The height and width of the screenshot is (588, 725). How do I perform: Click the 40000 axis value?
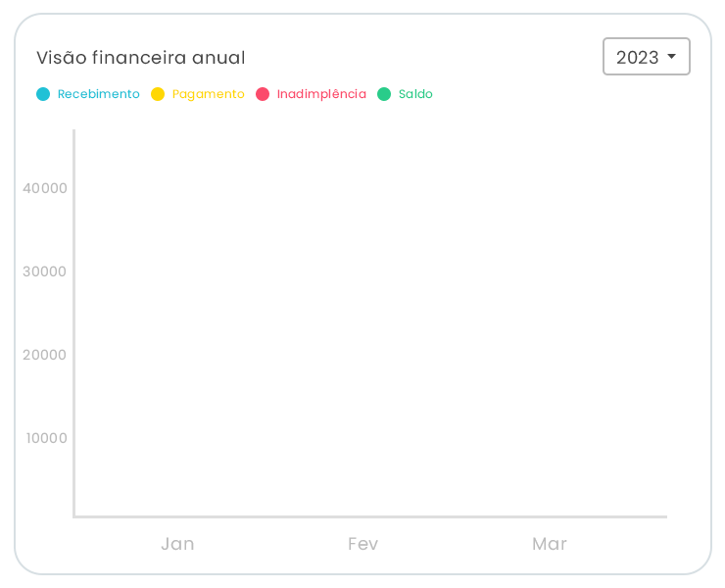click(45, 188)
